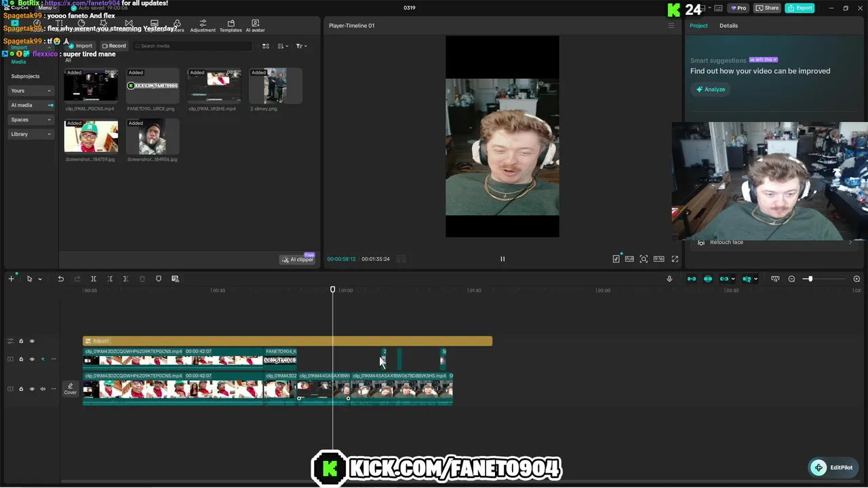The image size is (868, 488).
Task: Add a marker with the shield icon
Action: [159, 279]
